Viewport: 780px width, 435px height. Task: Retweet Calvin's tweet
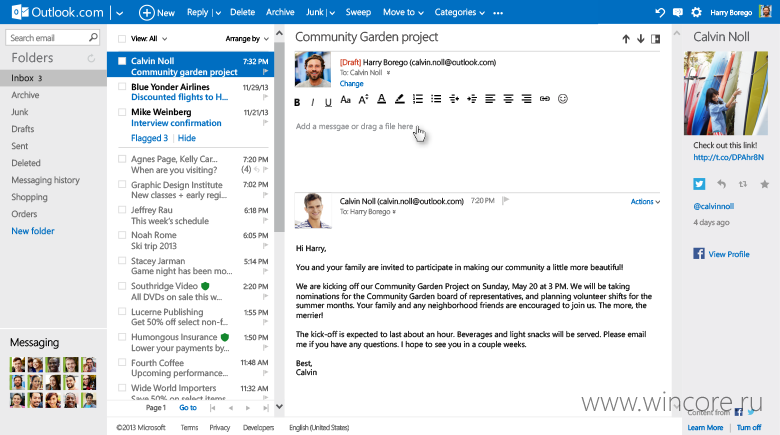coord(743,184)
